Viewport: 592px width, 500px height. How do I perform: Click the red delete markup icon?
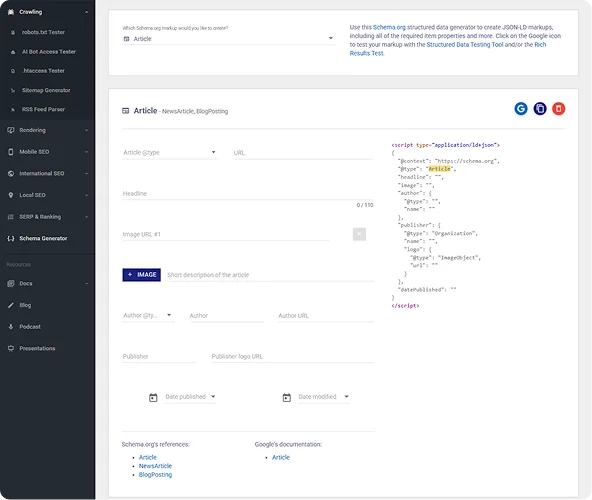point(559,109)
